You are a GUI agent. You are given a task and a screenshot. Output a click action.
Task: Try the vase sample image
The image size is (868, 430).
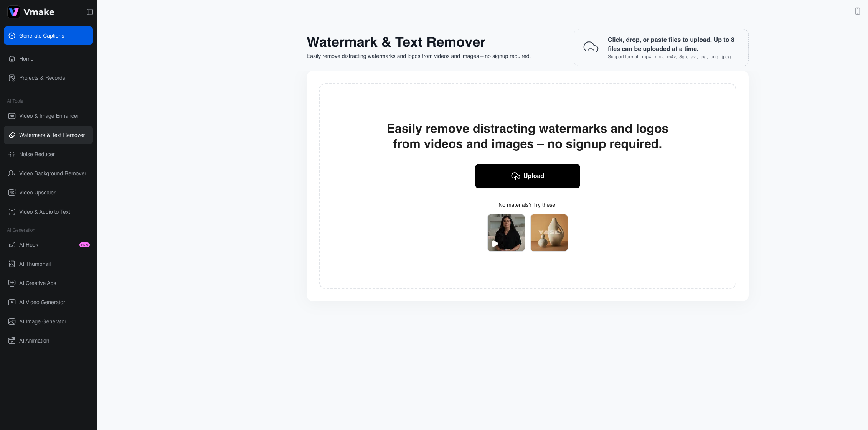pos(549,233)
